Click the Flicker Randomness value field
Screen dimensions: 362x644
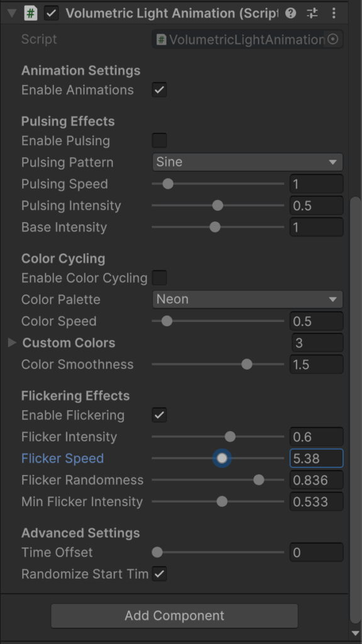317,480
